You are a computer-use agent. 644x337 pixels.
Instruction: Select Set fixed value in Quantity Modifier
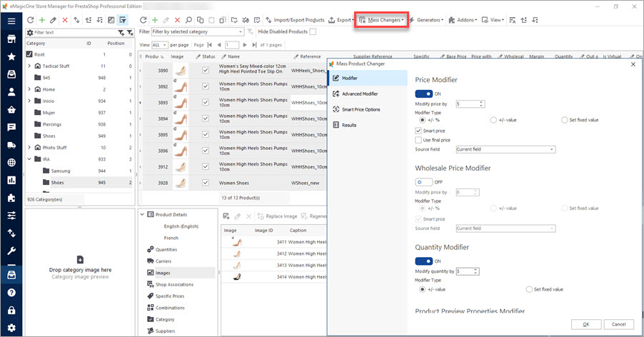point(529,289)
